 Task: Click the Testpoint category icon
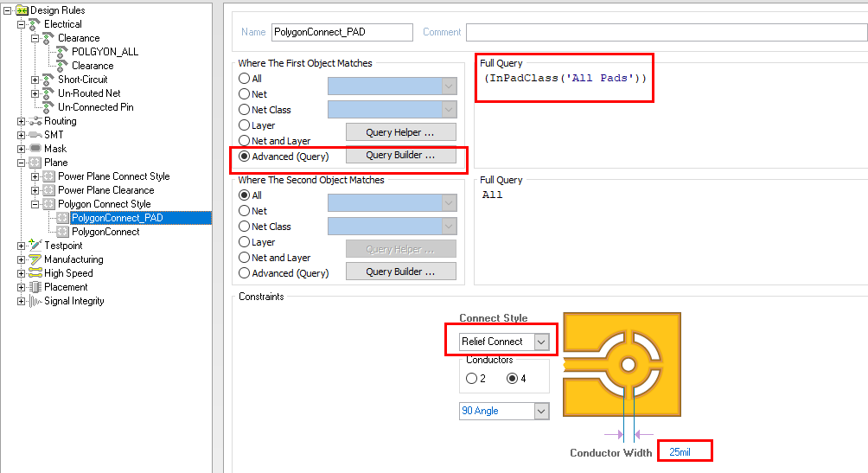pyautogui.click(x=35, y=246)
